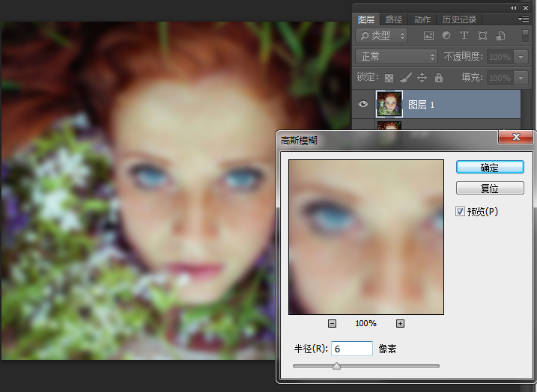Click the blur preview image in dialog
The width and height of the screenshot is (537, 392).
coord(366,236)
